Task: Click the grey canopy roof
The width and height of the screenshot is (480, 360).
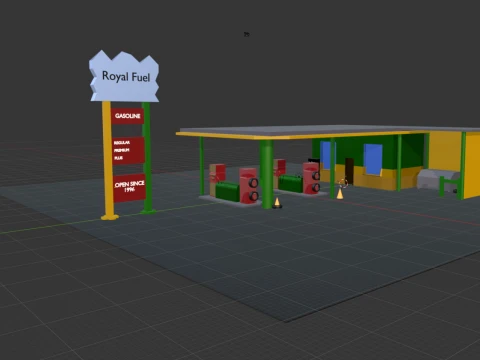Action: pos(328,130)
